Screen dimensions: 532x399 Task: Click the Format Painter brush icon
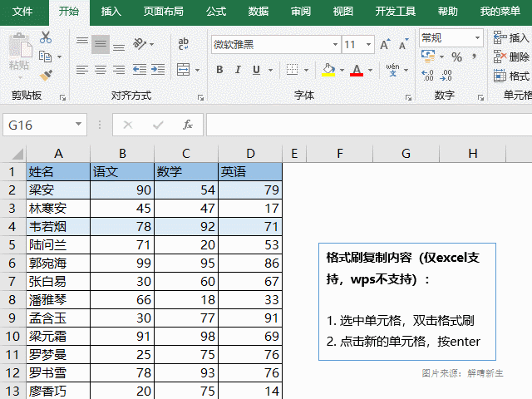[46, 74]
